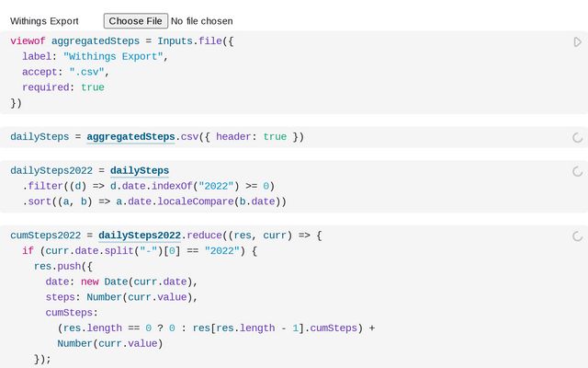Screen dimensions: 588x368
Task: Click the spinner icon on dailySteps2022 cell
Action: tap(577, 171)
